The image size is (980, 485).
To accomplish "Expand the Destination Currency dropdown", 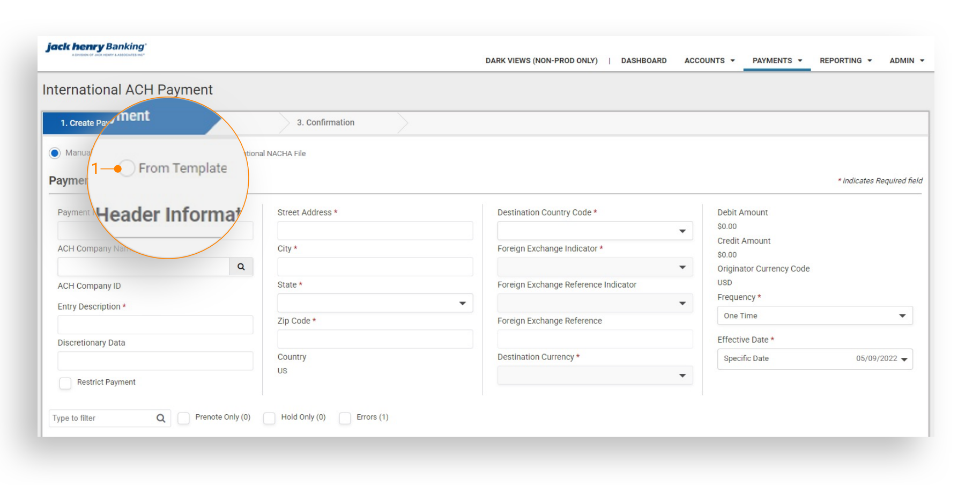I will point(595,376).
